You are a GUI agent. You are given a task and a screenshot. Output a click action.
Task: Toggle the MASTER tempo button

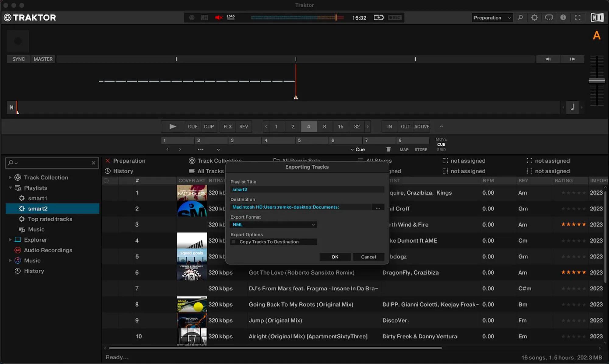click(43, 59)
